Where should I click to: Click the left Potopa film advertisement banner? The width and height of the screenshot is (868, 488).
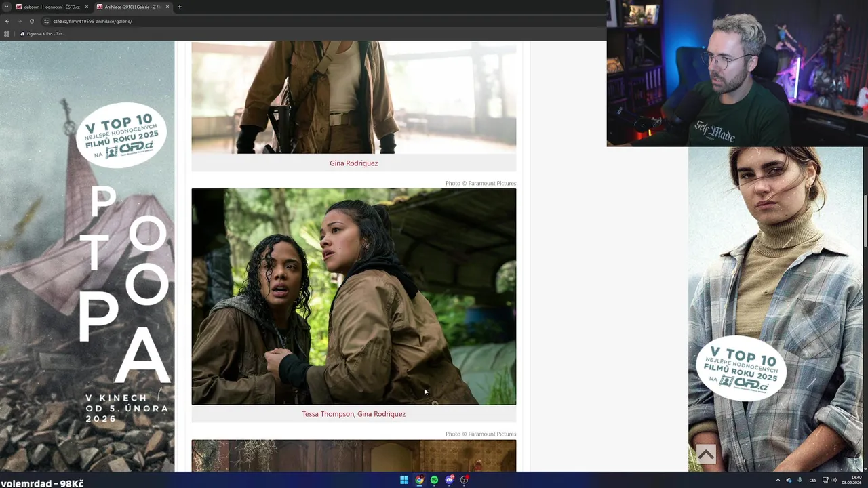click(x=87, y=256)
